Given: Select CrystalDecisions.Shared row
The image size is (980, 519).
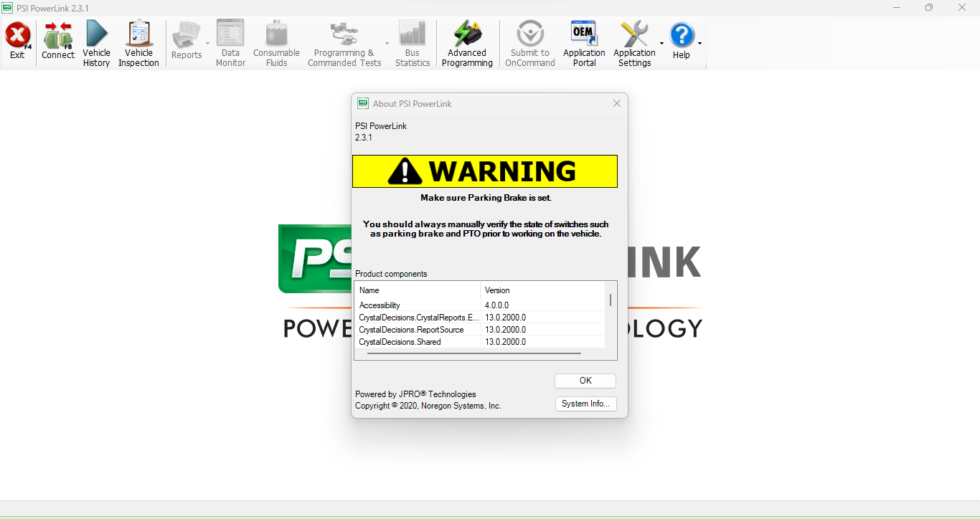Looking at the screenshot, I should 480,342.
